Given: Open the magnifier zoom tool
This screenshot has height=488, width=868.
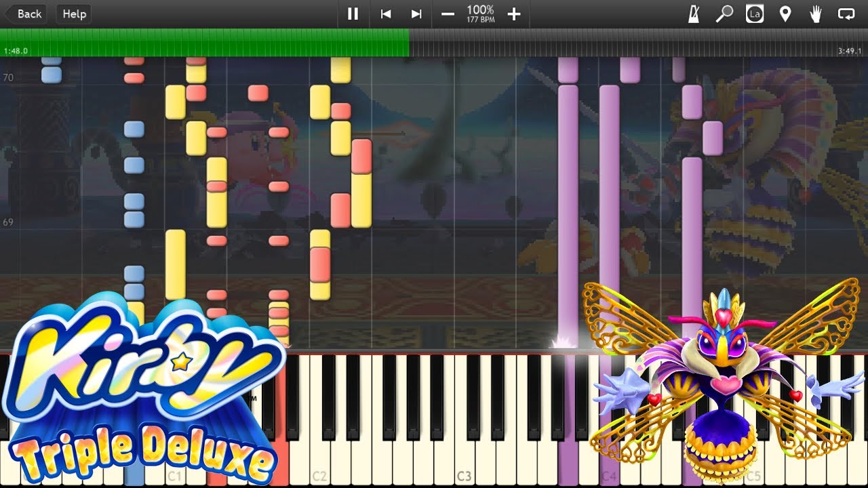Looking at the screenshot, I should pos(724,14).
